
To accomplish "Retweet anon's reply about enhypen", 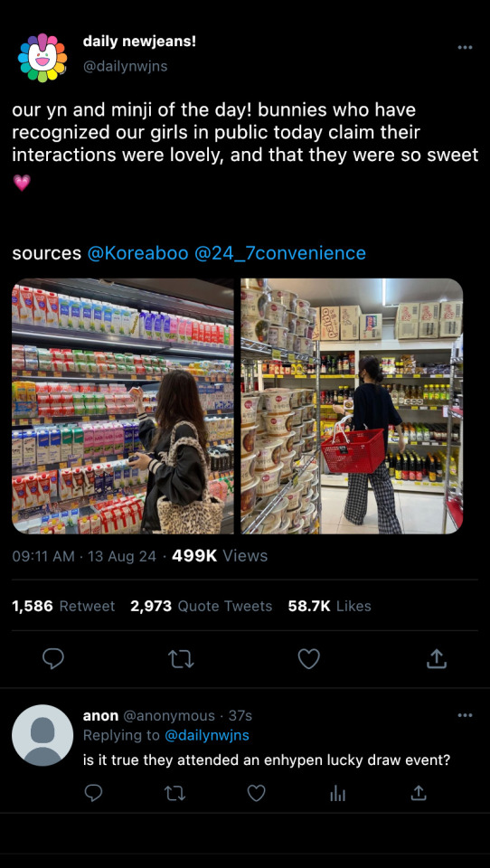I will pos(175,794).
